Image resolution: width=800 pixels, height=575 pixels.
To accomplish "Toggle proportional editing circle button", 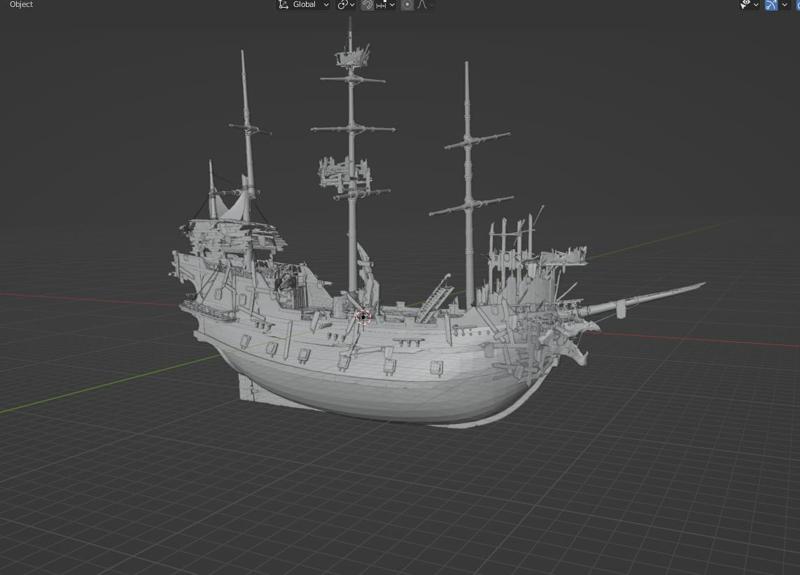I will pyautogui.click(x=407, y=5).
